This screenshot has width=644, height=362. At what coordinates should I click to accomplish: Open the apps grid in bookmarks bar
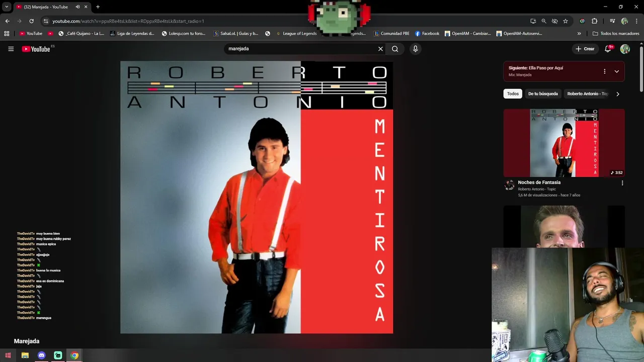7,34
